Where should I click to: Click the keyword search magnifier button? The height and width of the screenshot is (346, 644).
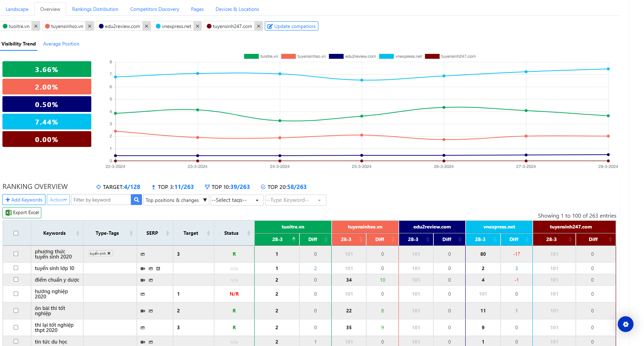[x=136, y=200]
